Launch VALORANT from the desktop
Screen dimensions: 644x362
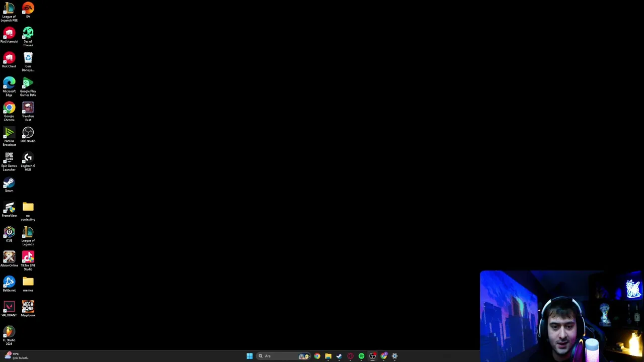pos(9,309)
